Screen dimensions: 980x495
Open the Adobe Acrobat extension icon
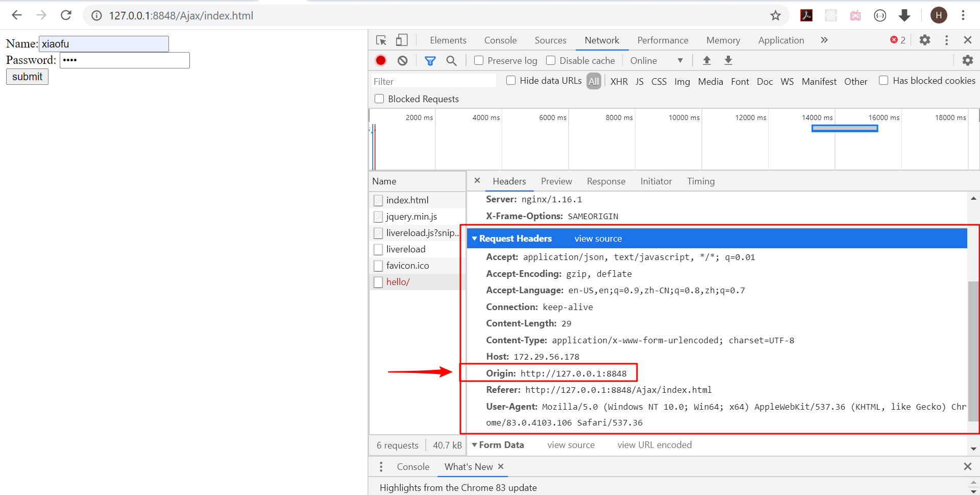tap(806, 16)
